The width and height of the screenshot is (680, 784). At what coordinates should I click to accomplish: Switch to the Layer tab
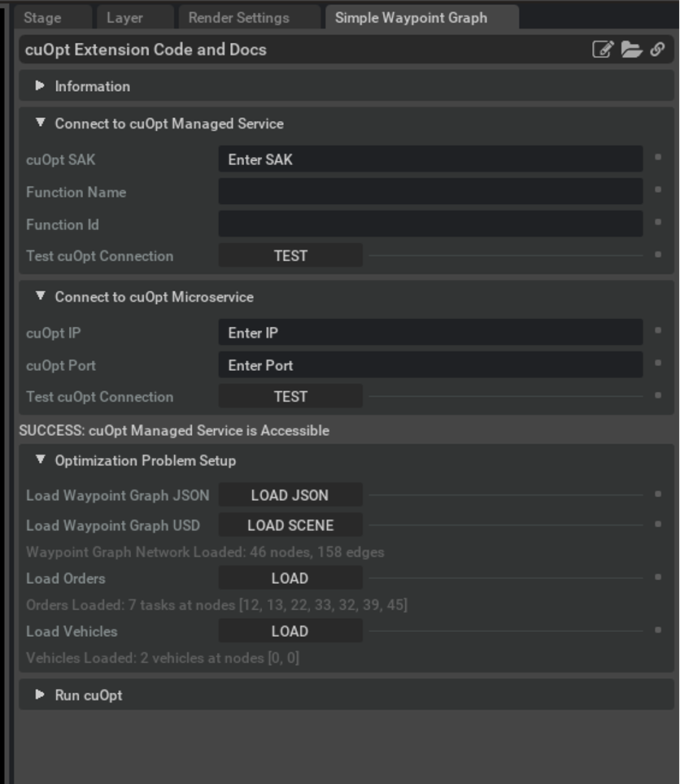pyautogui.click(x=124, y=17)
